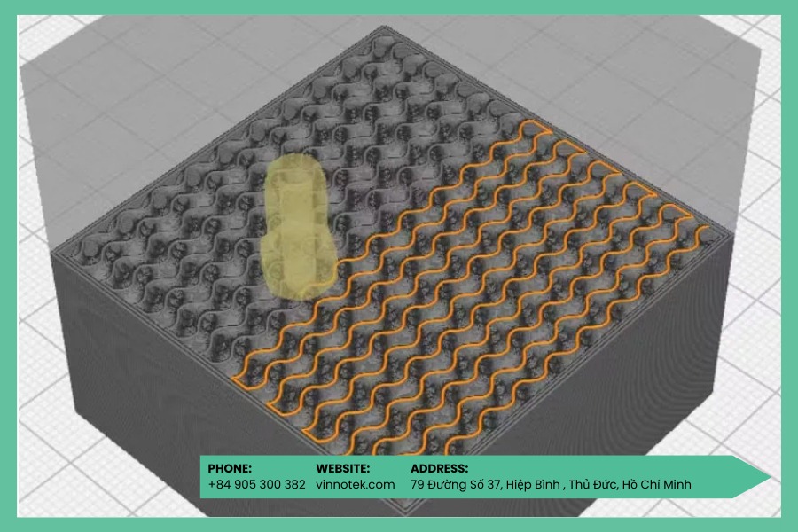Viewport: 798px width, 532px height.
Task: Click the WEBSITE: label
Action: click(342, 468)
